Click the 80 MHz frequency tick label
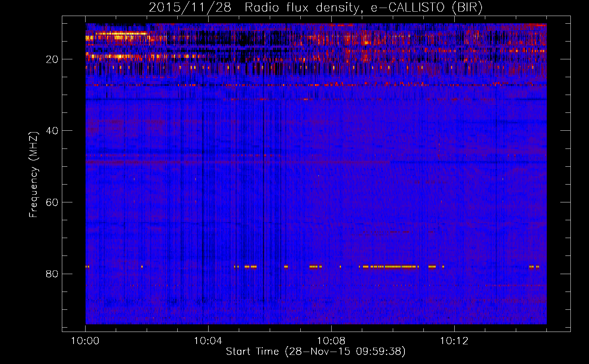The width and height of the screenshot is (589, 364). (52, 274)
